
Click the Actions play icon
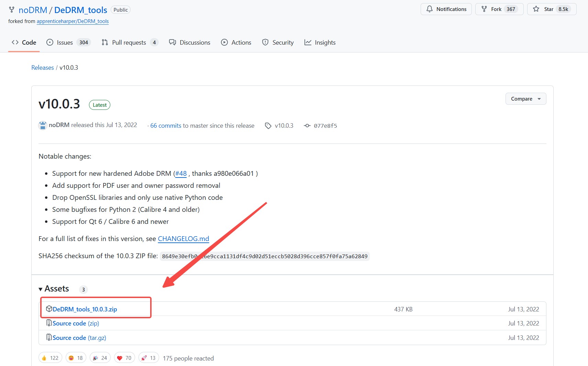224,42
